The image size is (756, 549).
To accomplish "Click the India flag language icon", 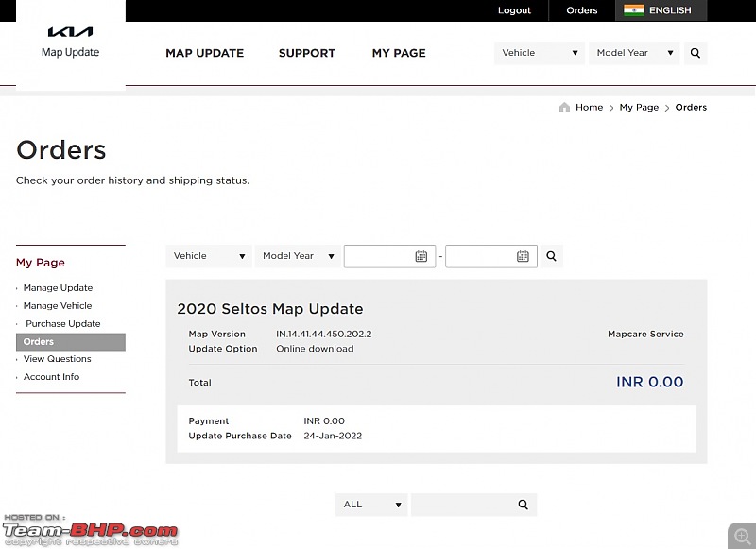I will [x=633, y=10].
